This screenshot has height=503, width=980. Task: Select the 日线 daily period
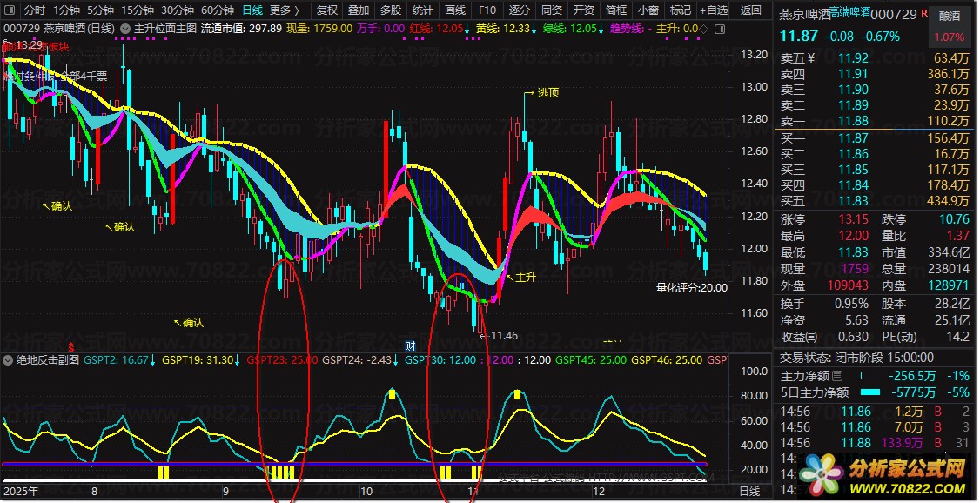click(x=252, y=10)
